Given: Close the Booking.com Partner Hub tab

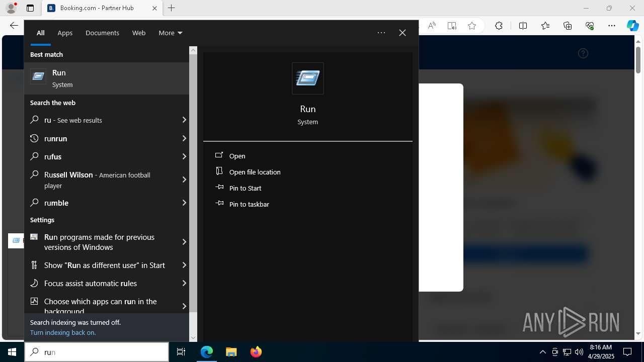Looking at the screenshot, I should (154, 8).
